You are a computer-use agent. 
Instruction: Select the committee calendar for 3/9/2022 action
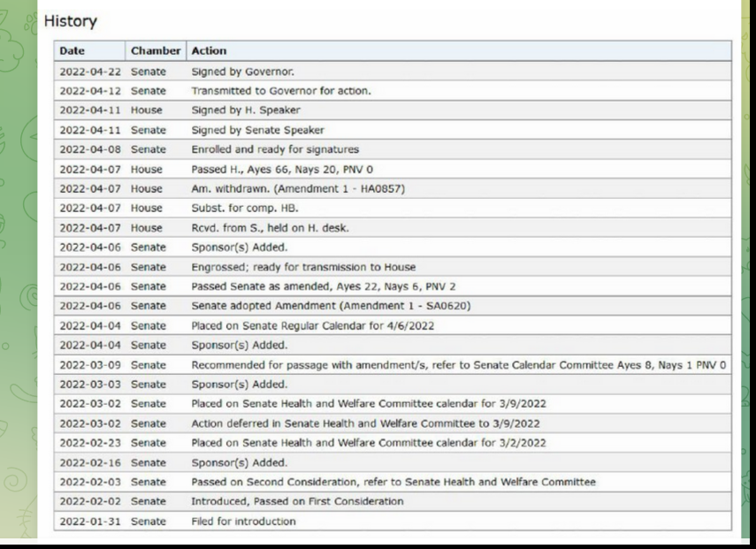[x=369, y=403]
